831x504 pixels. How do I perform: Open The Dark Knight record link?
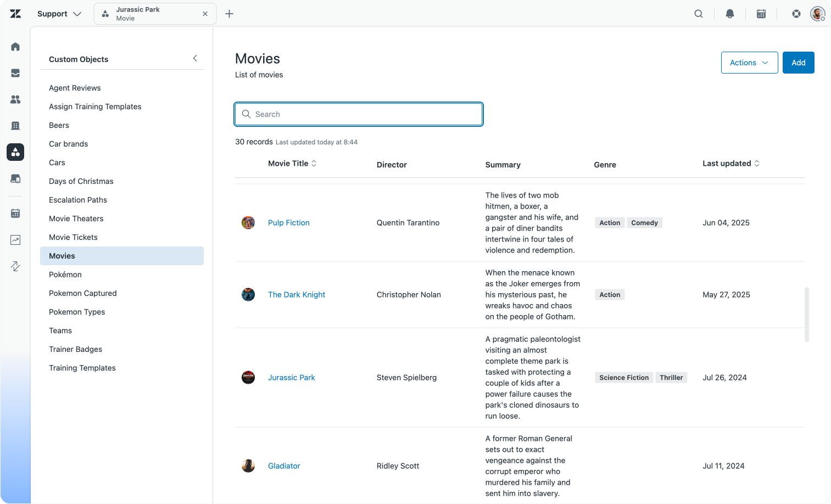click(x=297, y=295)
